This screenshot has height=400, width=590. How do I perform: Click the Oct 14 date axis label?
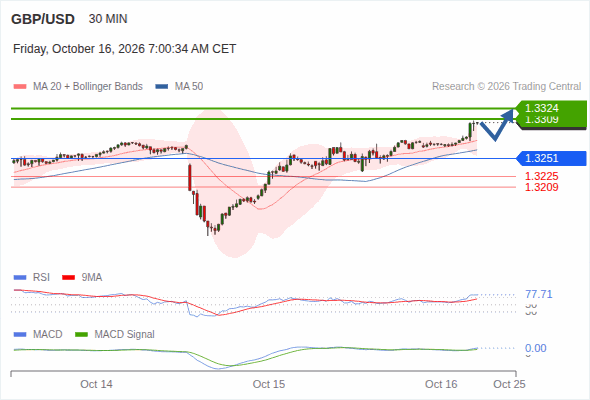coord(96,384)
